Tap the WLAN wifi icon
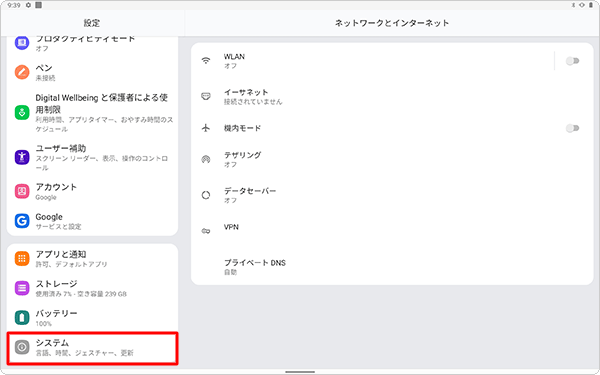The image size is (600, 375). click(206, 60)
